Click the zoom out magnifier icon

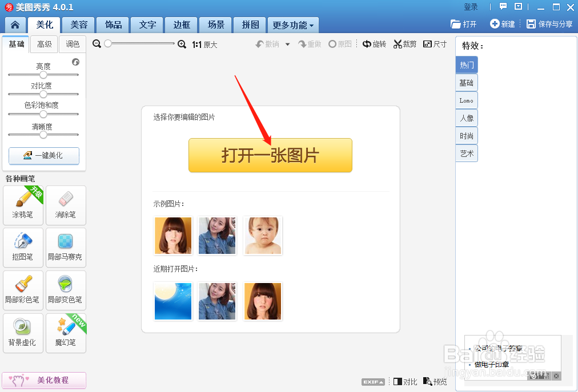[x=97, y=44]
